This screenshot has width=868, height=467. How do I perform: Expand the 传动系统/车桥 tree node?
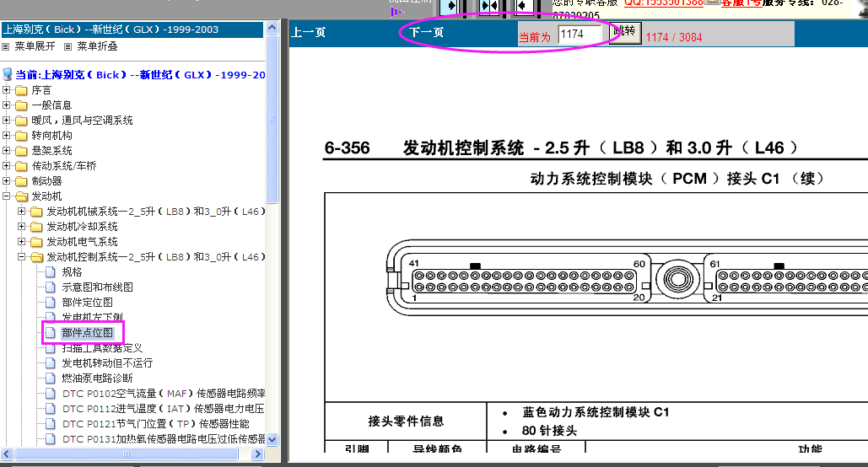7,165
